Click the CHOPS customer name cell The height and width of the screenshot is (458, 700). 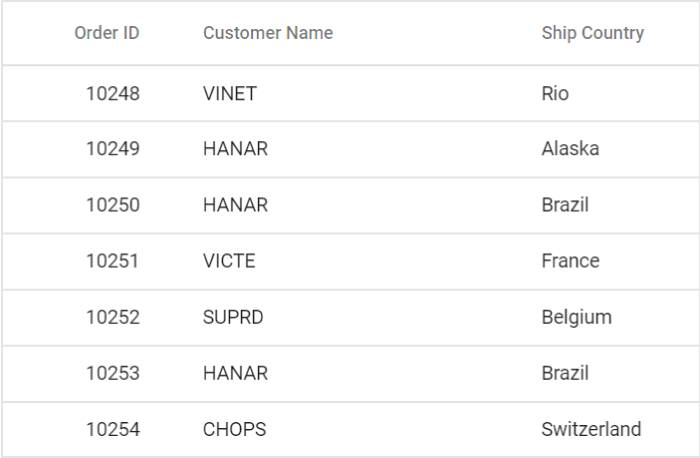(234, 429)
